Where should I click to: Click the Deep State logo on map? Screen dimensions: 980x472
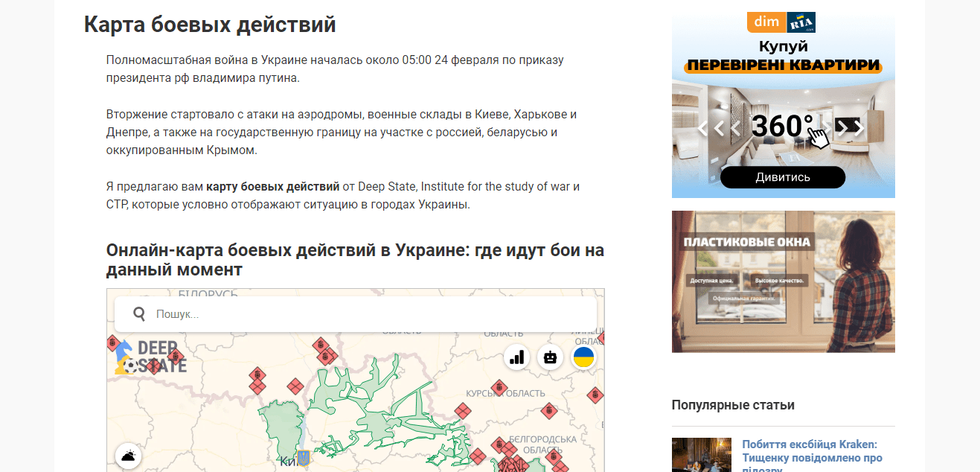pos(150,357)
